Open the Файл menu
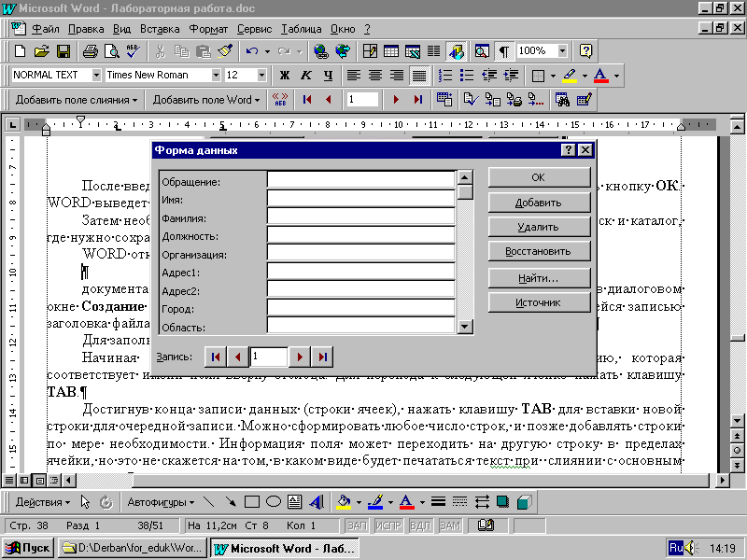The width and height of the screenshot is (747, 560). pyautogui.click(x=45, y=29)
